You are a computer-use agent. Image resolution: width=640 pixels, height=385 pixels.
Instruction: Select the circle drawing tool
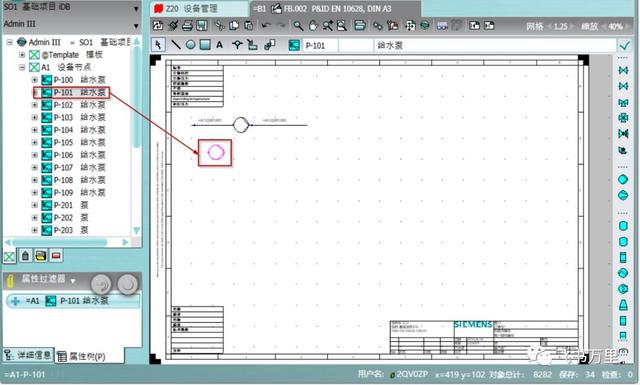pos(190,45)
